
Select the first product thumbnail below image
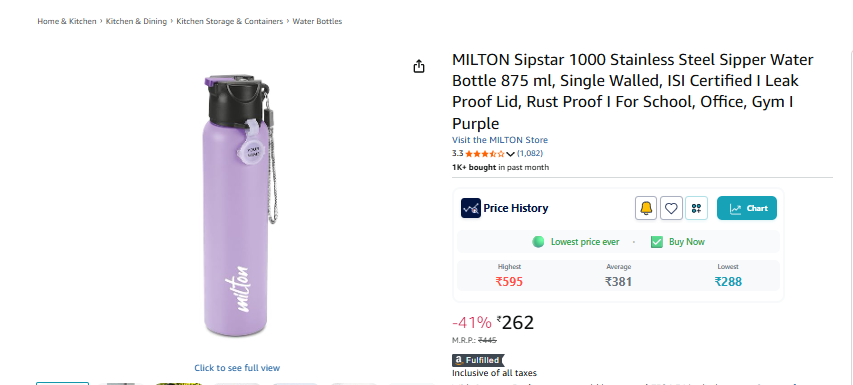tap(63, 383)
